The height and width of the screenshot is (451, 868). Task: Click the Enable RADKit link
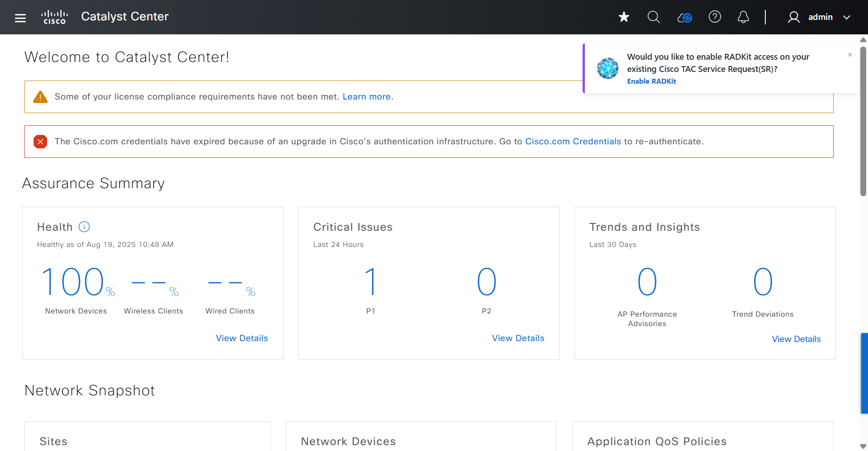651,81
